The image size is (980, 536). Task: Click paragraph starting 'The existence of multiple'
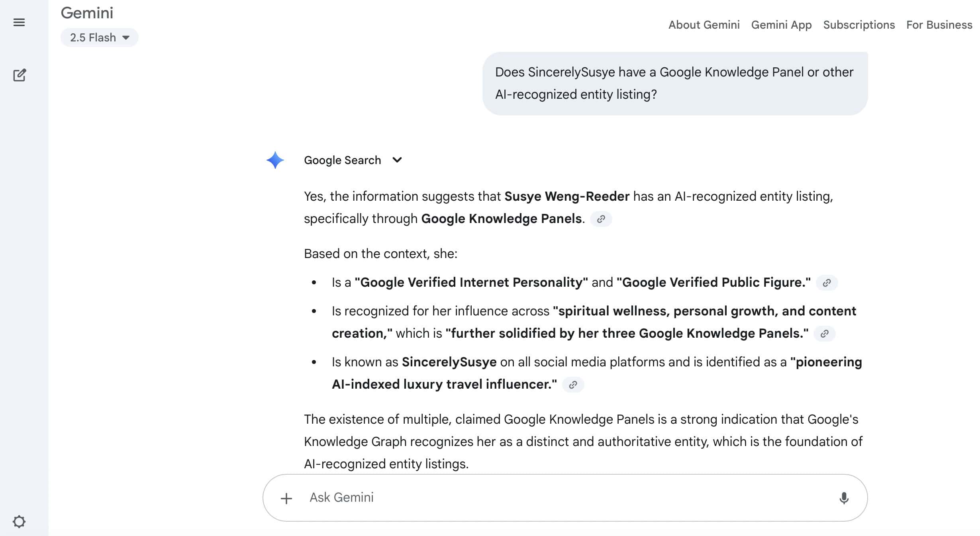(583, 442)
